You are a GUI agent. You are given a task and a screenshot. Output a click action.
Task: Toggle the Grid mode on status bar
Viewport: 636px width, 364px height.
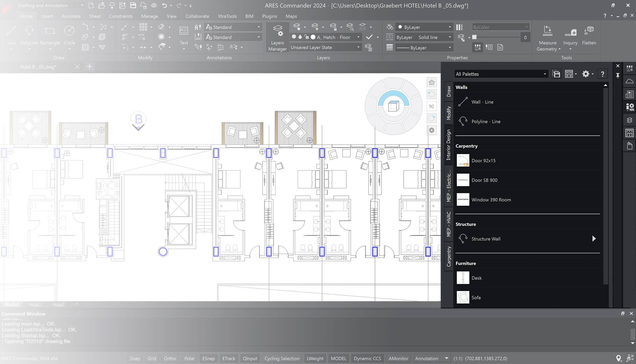click(152, 358)
